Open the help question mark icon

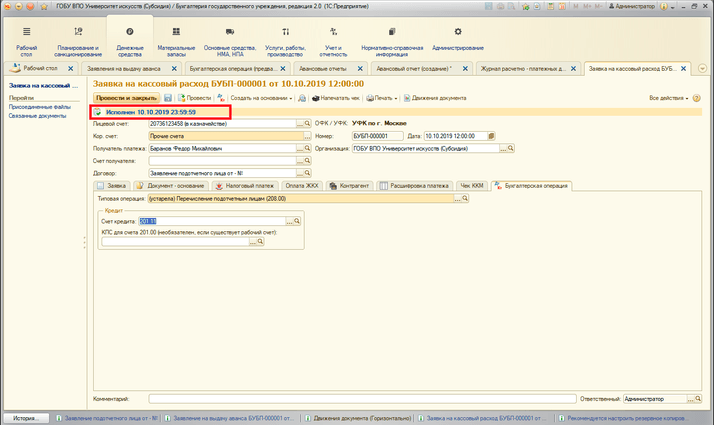pos(696,99)
